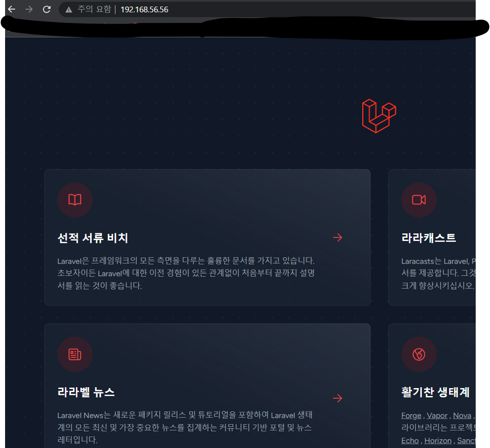Open the 라라캐스트 card heading
The image size is (490, 448).
(429, 238)
